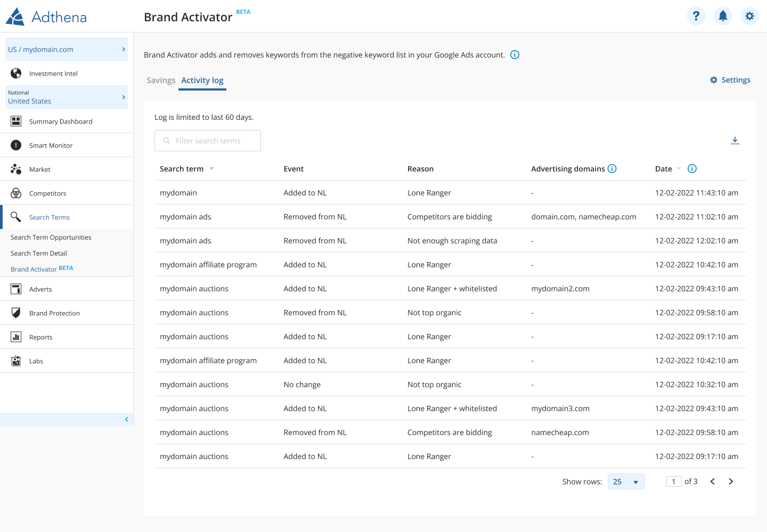Go to next page of the log

click(731, 481)
